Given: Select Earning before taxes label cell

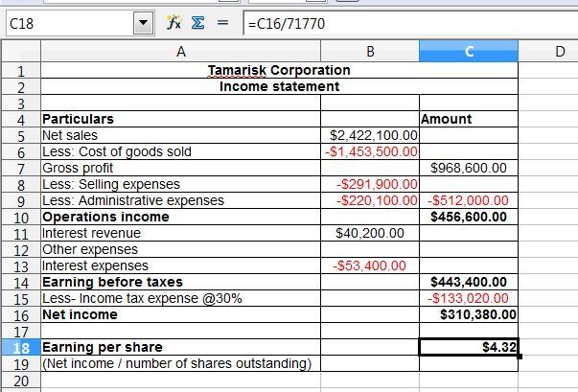Looking at the screenshot, I should coord(180,282).
